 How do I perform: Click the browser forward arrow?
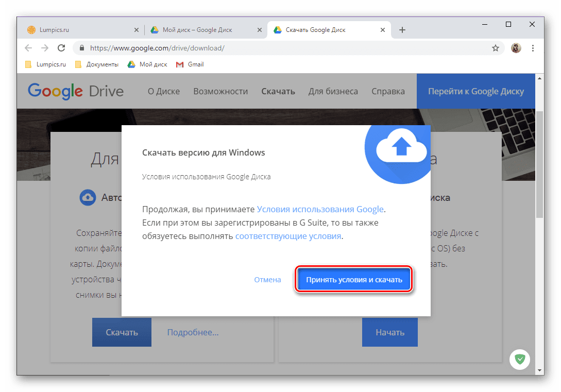45,48
